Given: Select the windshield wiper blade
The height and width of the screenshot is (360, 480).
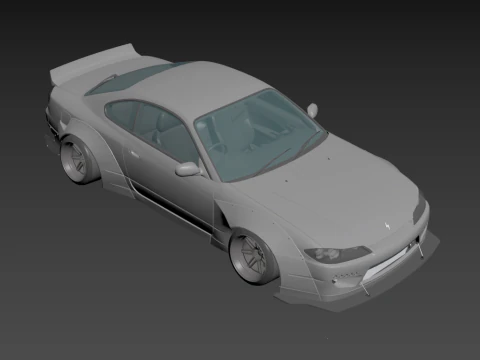Looking at the screenshot, I should tap(273, 161).
